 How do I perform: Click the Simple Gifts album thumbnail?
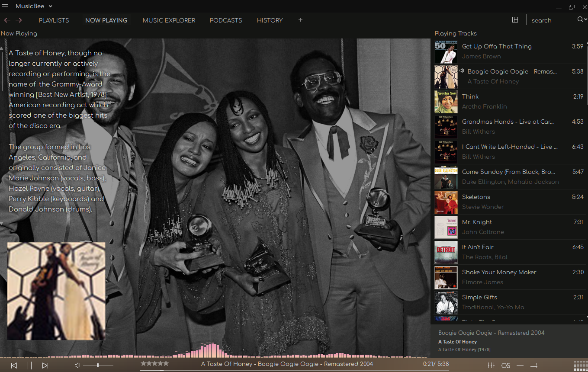(x=446, y=303)
